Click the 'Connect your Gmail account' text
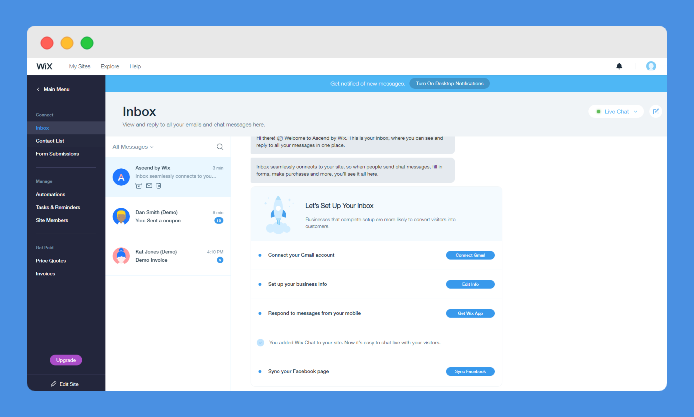694x417 pixels. tap(301, 255)
